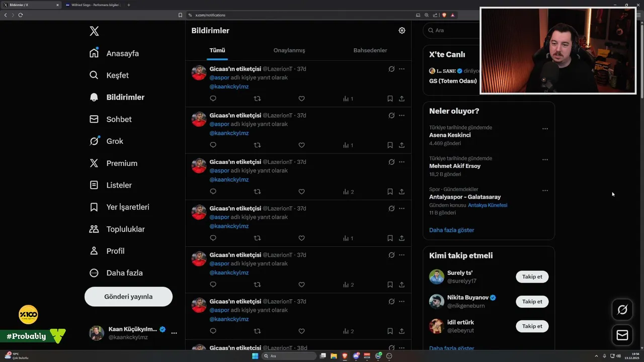644x362 pixels.
Task: Click the taskbar Ara search box
Action: click(x=289, y=356)
